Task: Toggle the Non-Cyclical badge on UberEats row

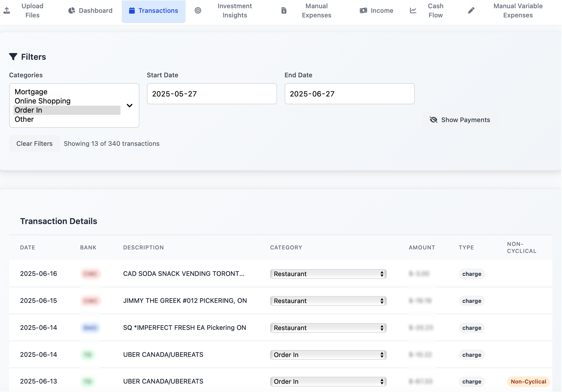Action: click(x=528, y=381)
